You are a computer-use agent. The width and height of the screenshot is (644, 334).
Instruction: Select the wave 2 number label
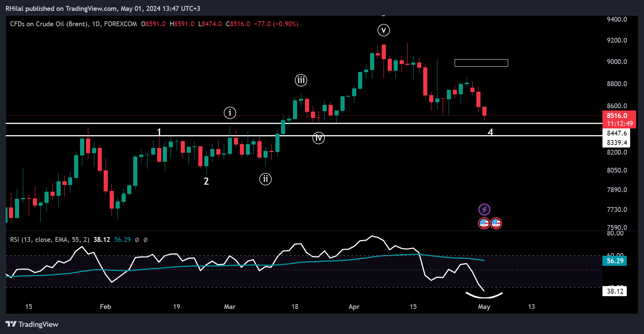[206, 181]
